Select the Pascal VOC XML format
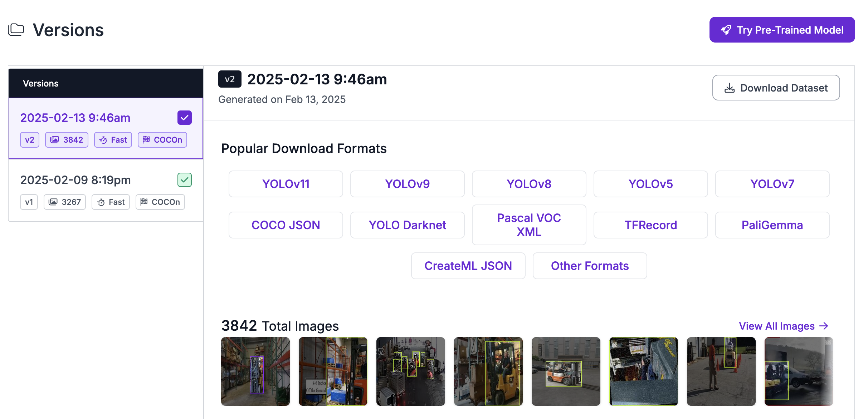Viewport: 868px width, 419px height. (x=529, y=225)
